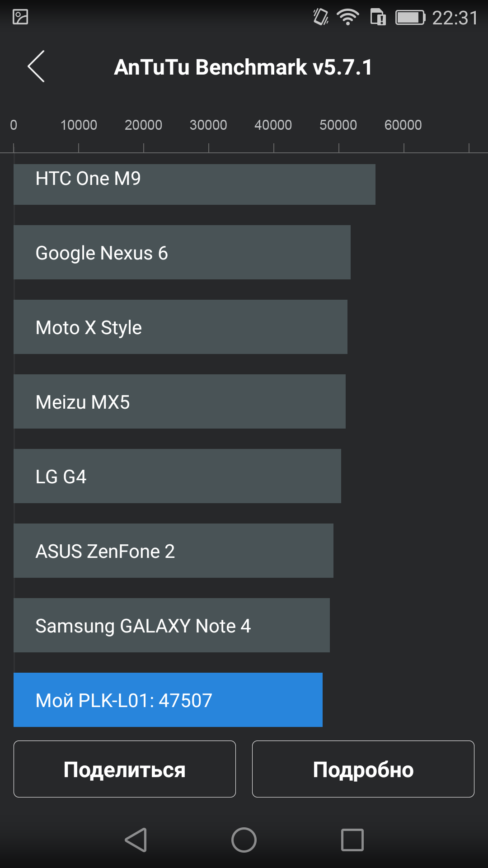
Task: Tap the SIM card alert icon
Action: pos(378,18)
